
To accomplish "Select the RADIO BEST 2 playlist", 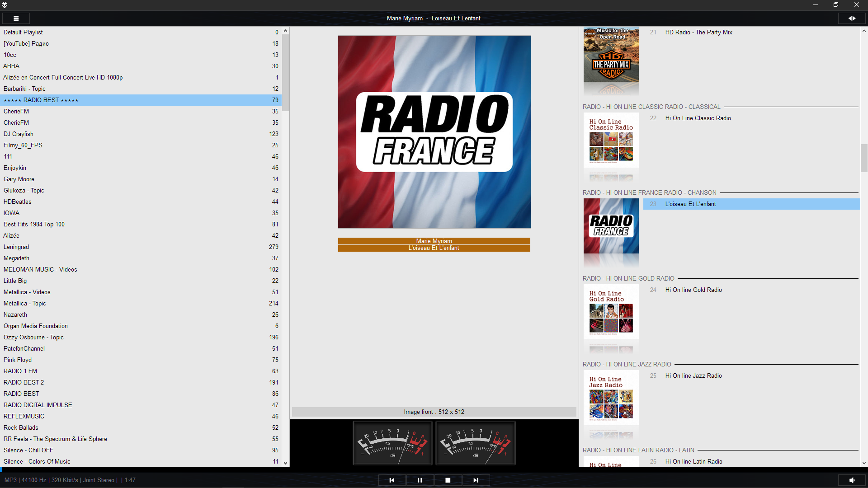I will [x=24, y=382].
